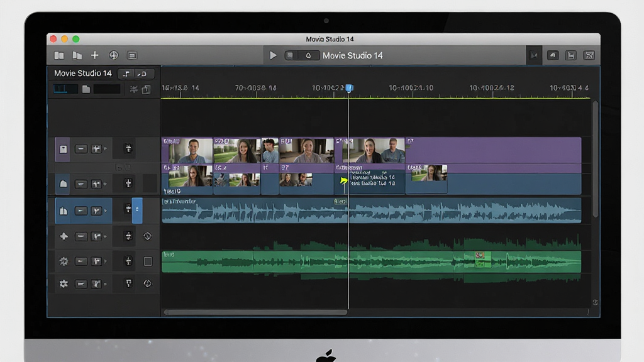Click the green zoom button in the window title bar
Viewport: 644px width, 362px height.
point(76,39)
